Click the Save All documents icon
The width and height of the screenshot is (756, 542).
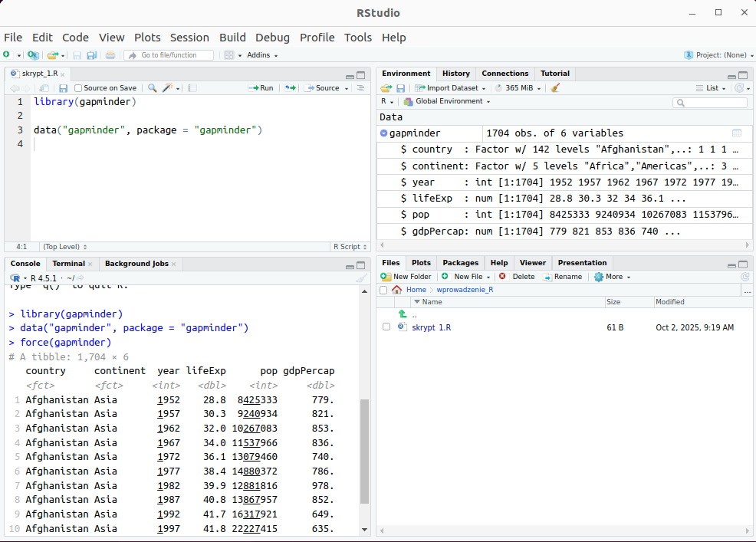click(91, 55)
